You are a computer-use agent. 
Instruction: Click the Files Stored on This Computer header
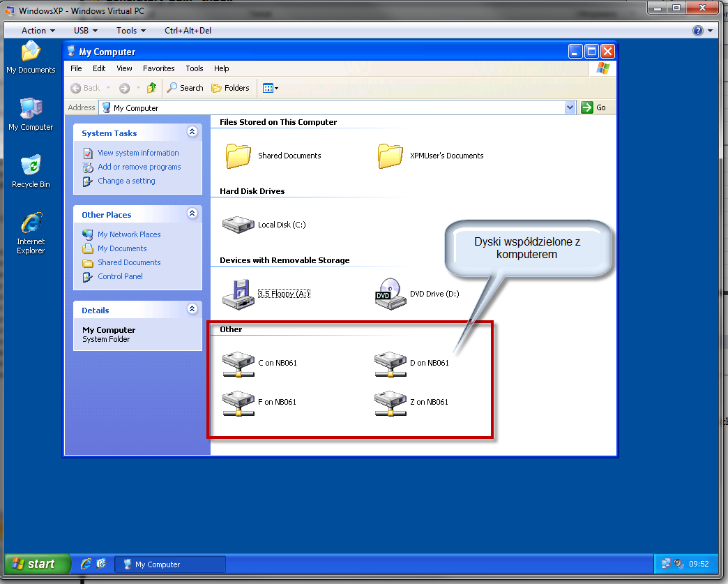(x=278, y=122)
